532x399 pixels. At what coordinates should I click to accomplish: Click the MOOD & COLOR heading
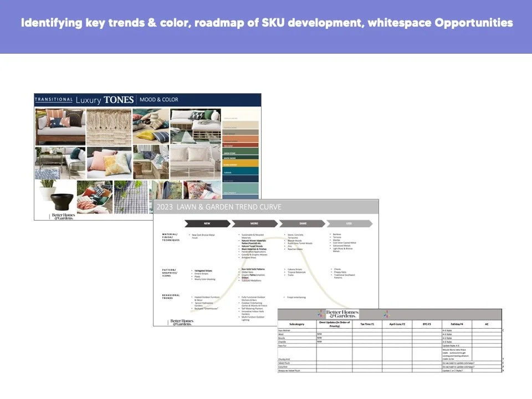pyautogui.click(x=159, y=99)
